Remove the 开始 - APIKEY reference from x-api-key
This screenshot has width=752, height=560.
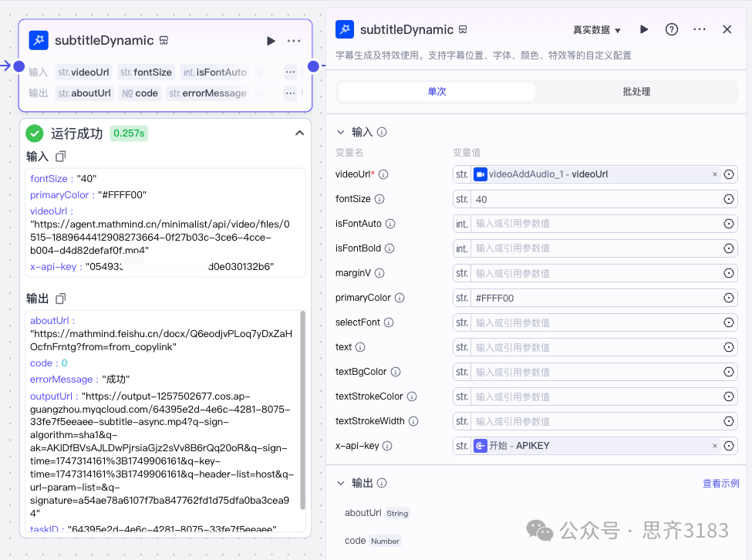(714, 446)
